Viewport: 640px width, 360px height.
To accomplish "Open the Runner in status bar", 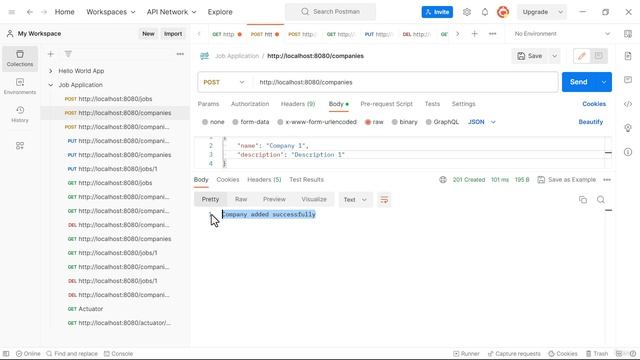I will pos(467,353).
